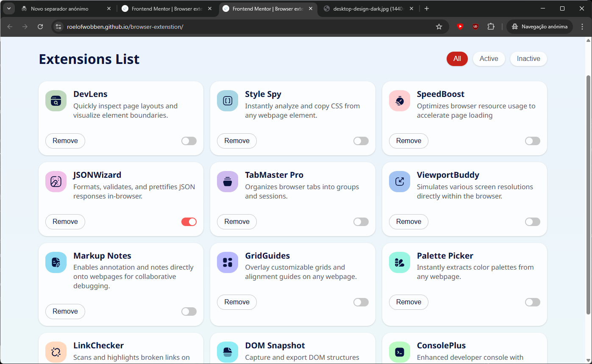592x364 pixels.
Task: Remove the JSONWizard extension
Action: click(x=65, y=222)
